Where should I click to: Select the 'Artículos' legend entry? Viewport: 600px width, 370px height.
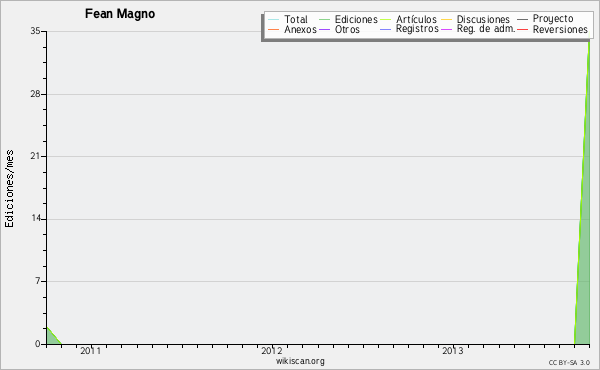(x=416, y=19)
